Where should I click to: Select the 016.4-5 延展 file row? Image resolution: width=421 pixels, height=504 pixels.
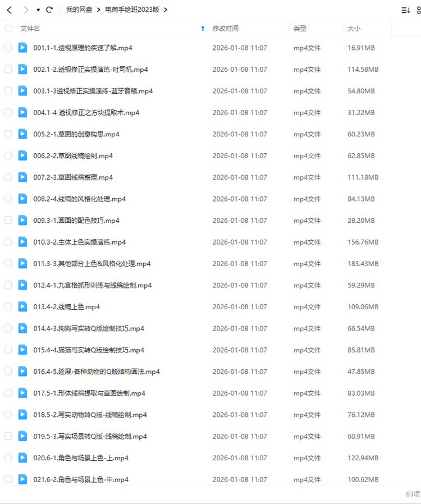[x=210, y=371]
